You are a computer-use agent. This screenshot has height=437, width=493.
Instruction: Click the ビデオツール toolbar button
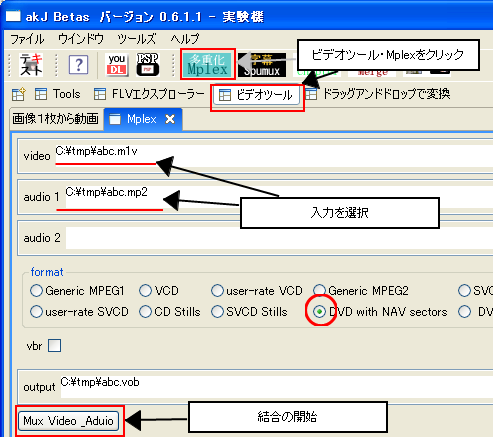[x=256, y=95]
